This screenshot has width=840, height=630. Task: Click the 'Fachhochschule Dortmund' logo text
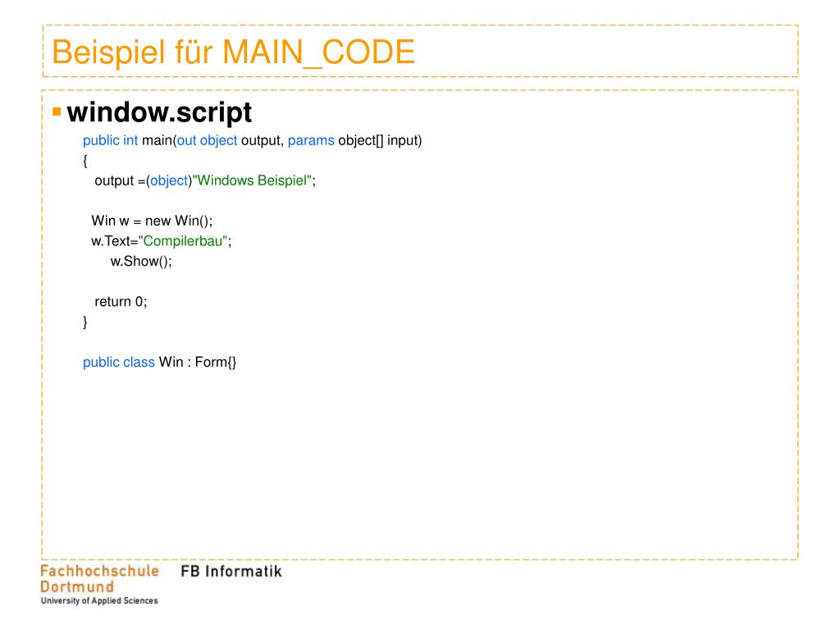click(99, 578)
